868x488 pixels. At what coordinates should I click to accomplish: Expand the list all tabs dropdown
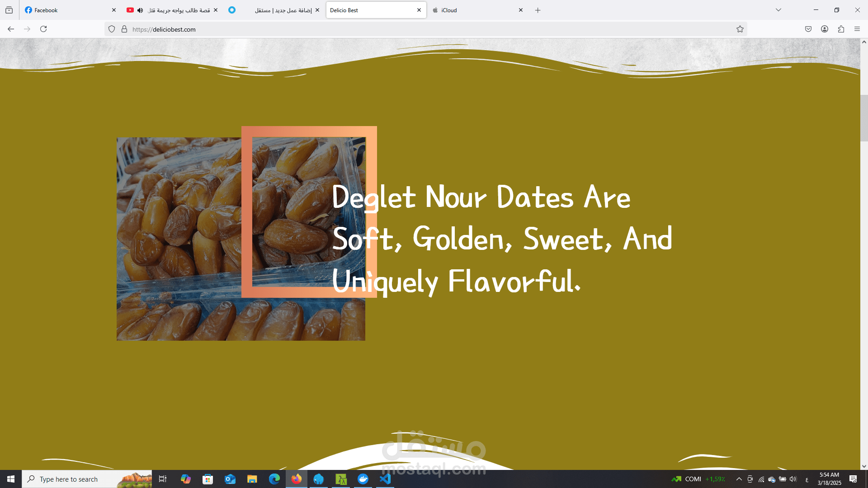pos(778,10)
